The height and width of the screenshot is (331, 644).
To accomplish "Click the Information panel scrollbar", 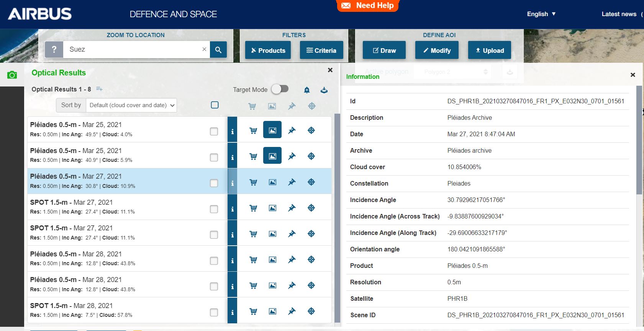I will (639, 140).
